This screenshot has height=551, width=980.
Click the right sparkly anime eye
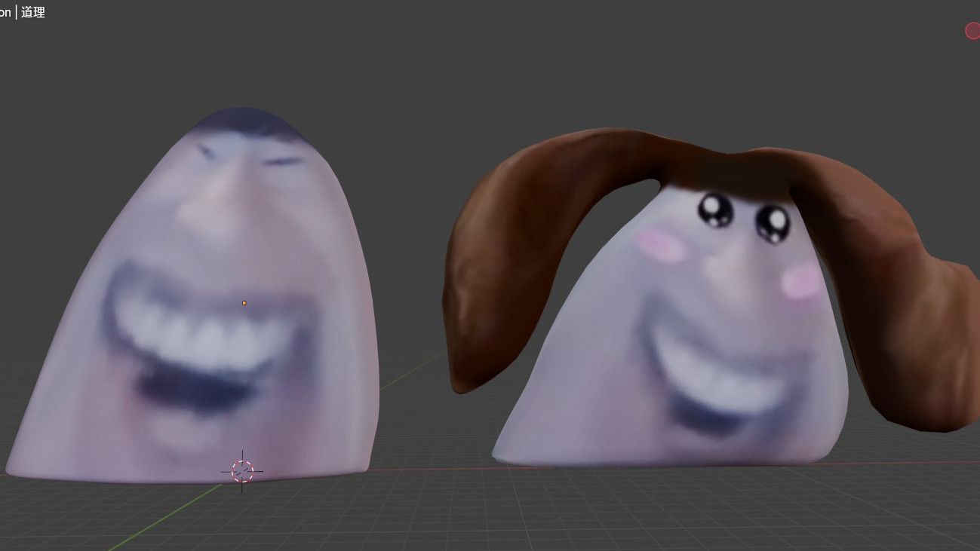click(771, 222)
